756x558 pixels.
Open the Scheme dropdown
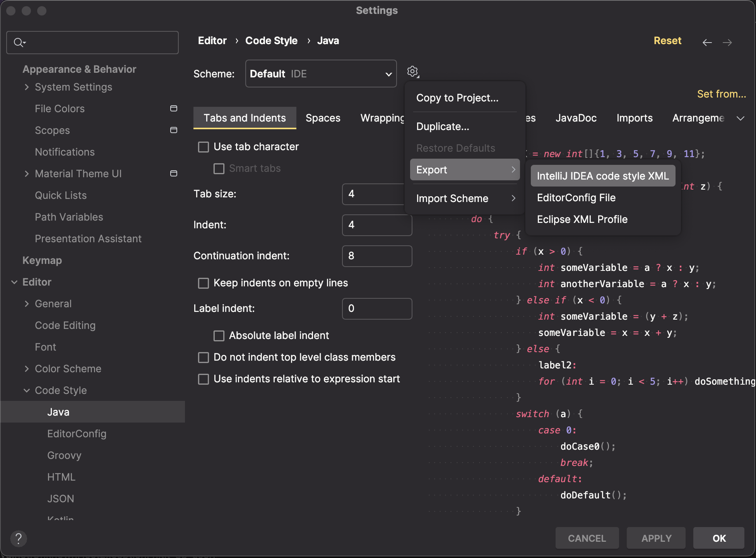(321, 74)
